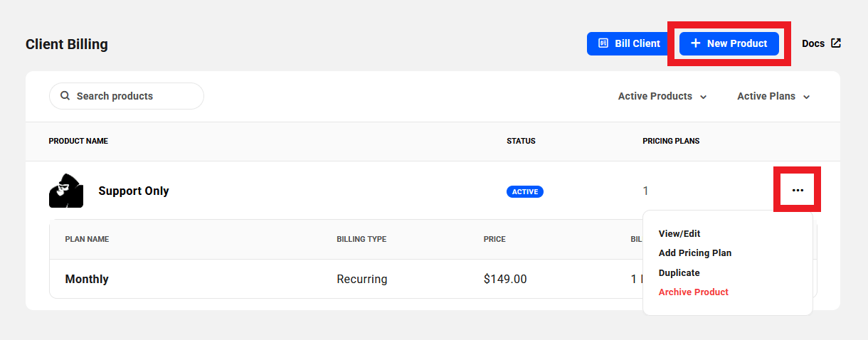Click the PRICING PLANS column header
The height and width of the screenshot is (340, 868).
(x=671, y=141)
